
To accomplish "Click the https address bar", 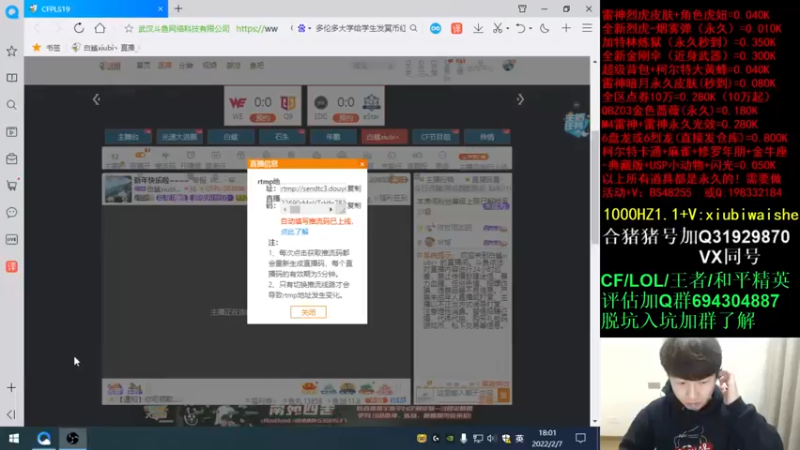I will (257, 29).
